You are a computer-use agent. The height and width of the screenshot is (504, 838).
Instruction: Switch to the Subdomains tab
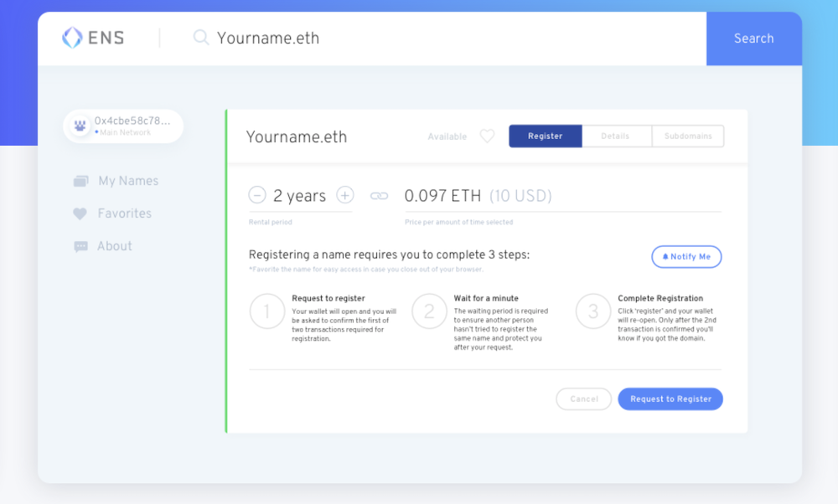point(688,136)
